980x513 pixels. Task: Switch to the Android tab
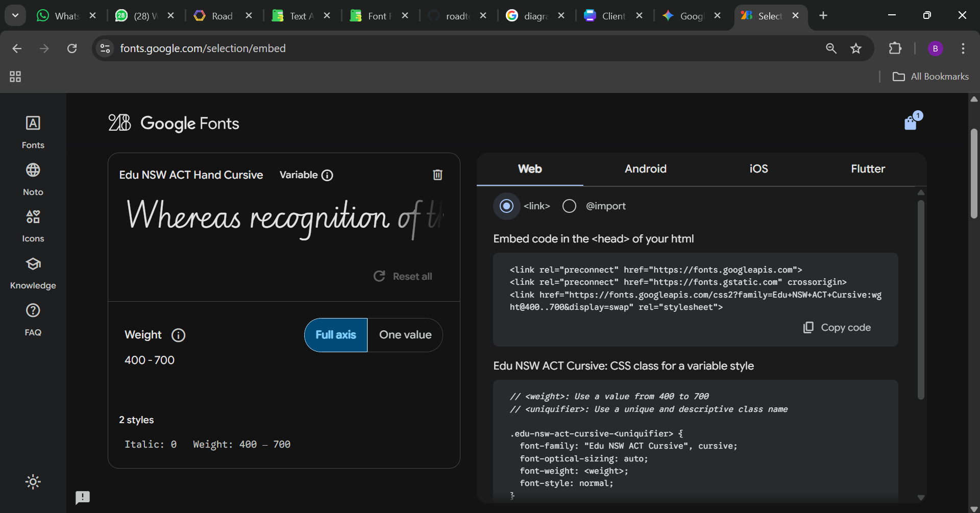coord(645,169)
